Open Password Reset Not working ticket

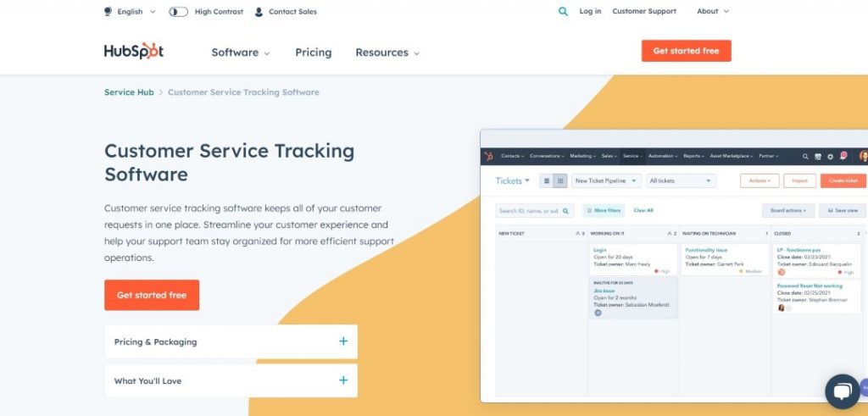click(816, 297)
